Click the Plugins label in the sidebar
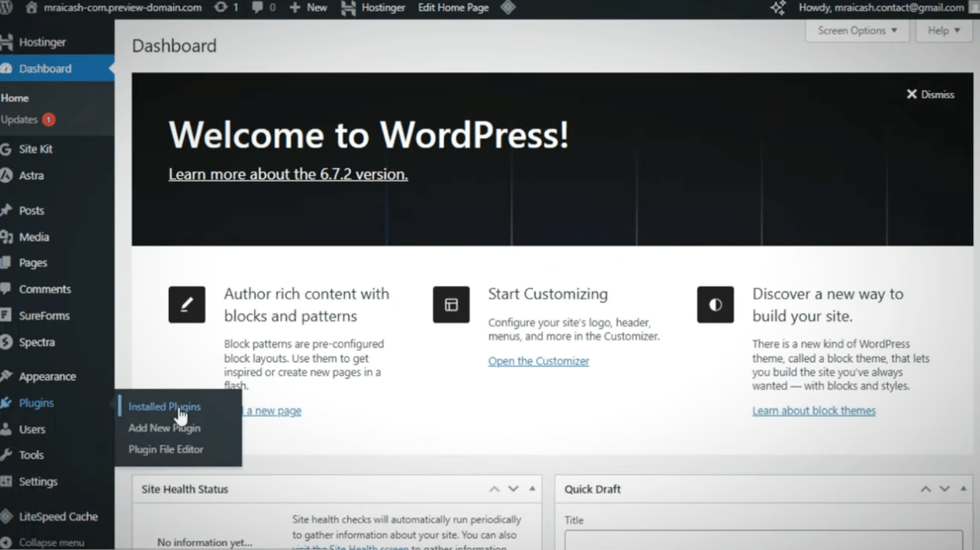The height and width of the screenshot is (550, 980). click(x=36, y=403)
